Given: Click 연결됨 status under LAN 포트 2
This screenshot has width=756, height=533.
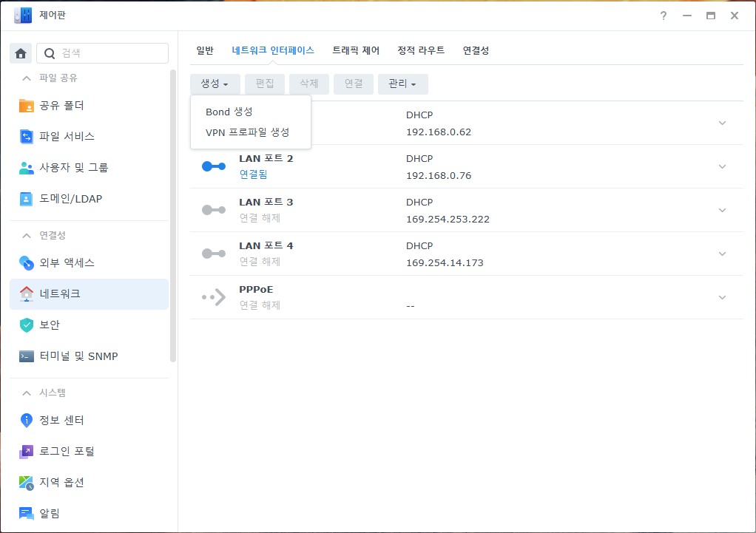Looking at the screenshot, I should 253,174.
